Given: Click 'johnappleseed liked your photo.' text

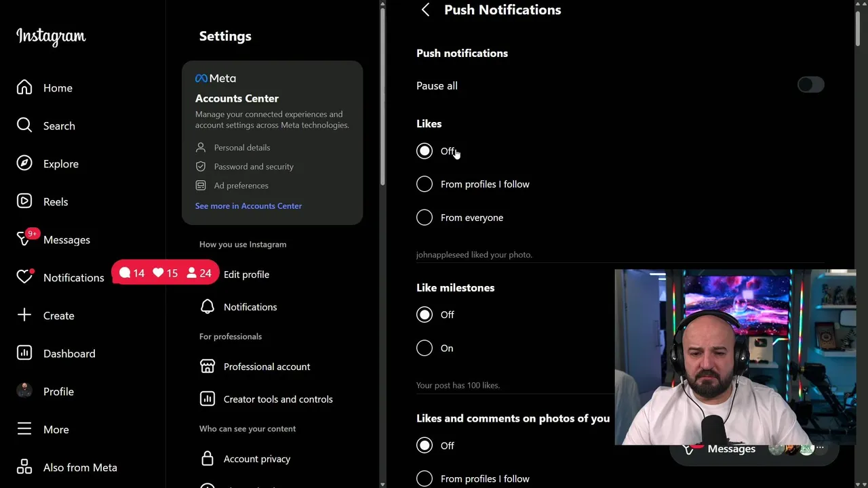Looking at the screenshot, I should (x=474, y=255).
